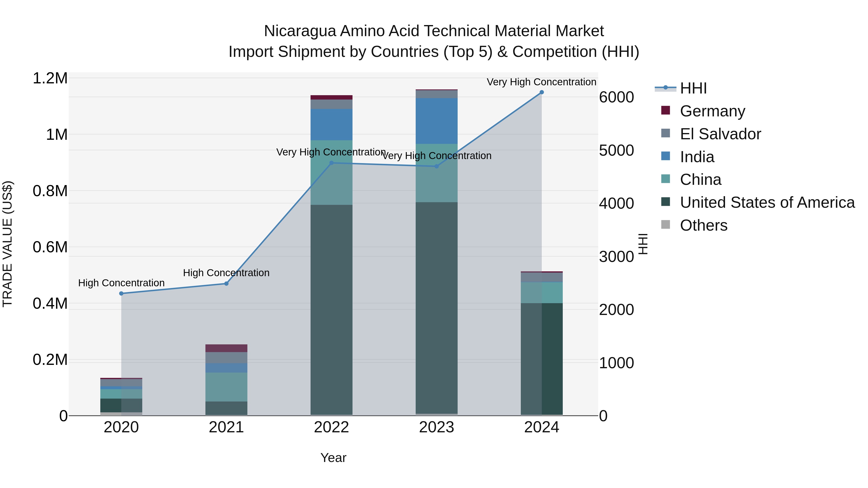The image size is (868, 488).
Task: Click the El Salvador segment of 2024 bar
Action: click(542, 277)
